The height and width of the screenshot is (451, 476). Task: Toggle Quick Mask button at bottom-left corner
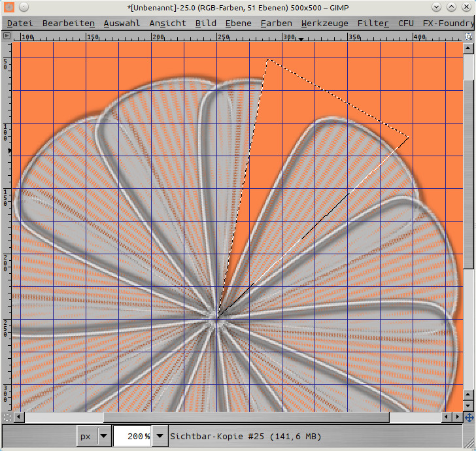7,416
